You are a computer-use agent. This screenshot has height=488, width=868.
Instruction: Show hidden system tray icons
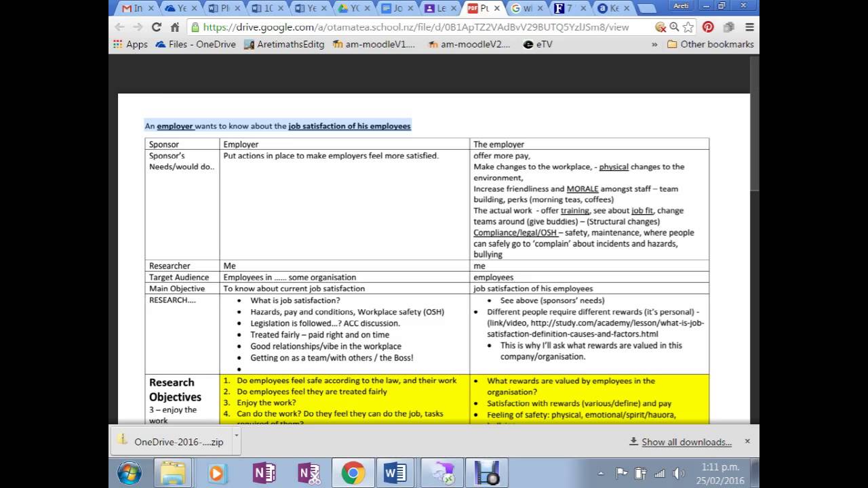[601, 473]
